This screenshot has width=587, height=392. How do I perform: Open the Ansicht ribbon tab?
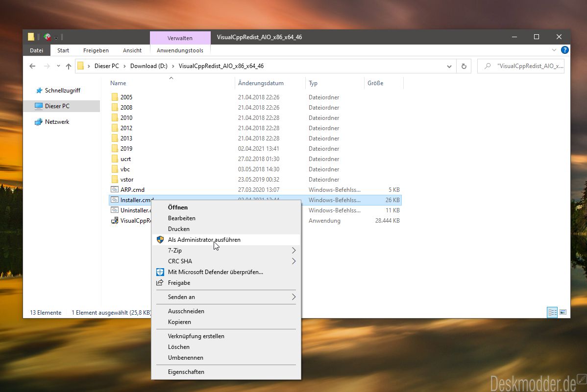(x=132, y=50)
